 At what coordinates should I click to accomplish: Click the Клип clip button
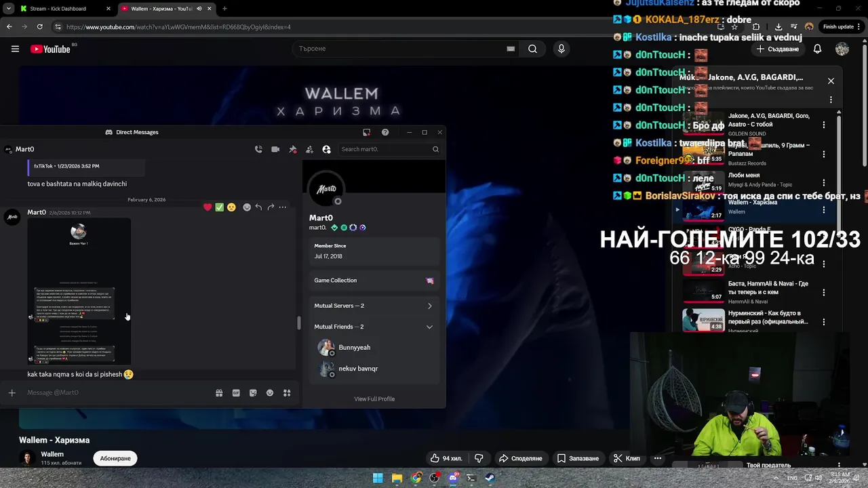click(x=627, y=459)
